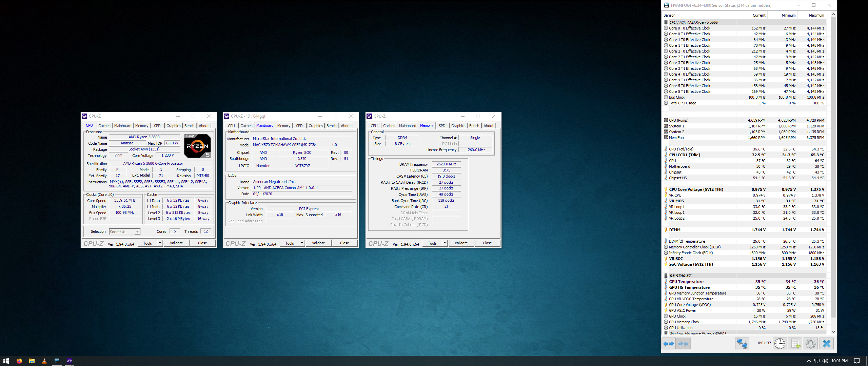Select Infinity Fabric Clock (FCLK) row

point(744,253)
